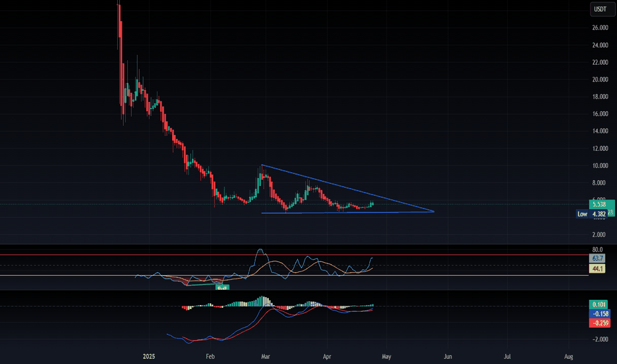Click the Aug time axis label
This screenshot has height=364, width=617.
tap(569, 357)
